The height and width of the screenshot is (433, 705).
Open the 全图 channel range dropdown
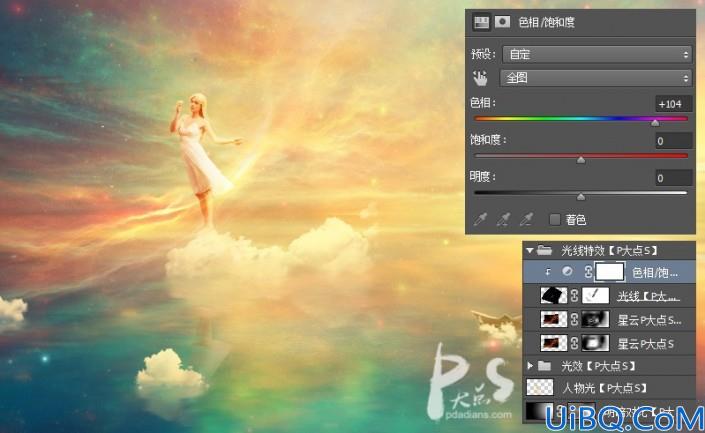pos(595,78)
